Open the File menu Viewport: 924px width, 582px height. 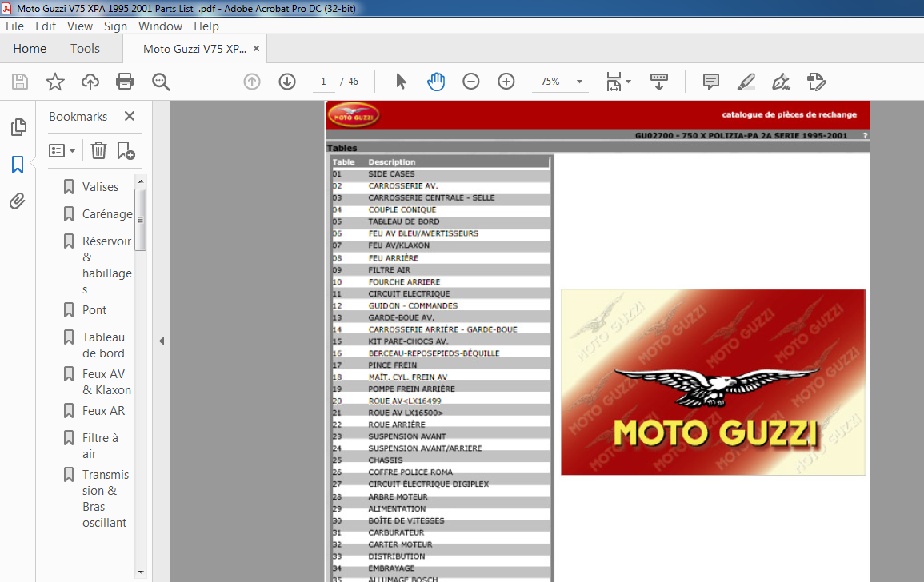[x=14, y=26]
